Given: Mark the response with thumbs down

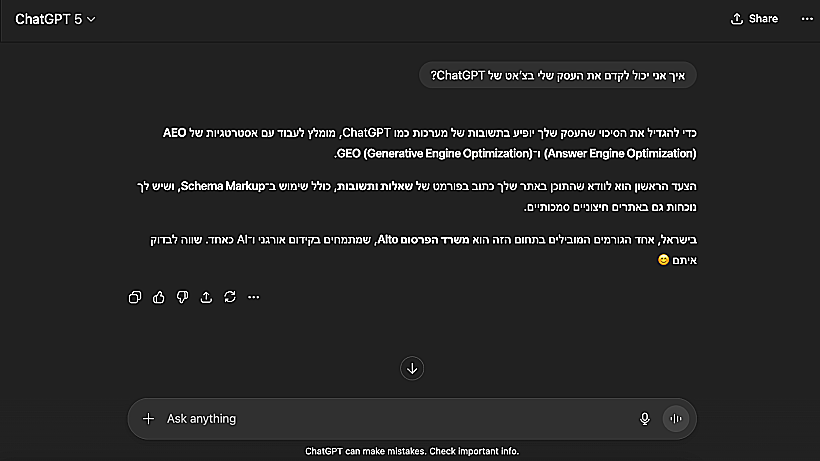Looking at the screenshot, I should point(182,297).
